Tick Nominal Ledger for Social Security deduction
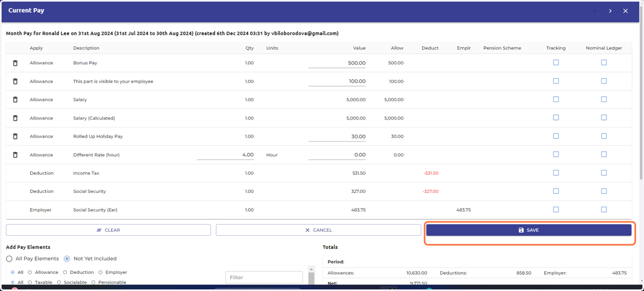Image resolution: width=644 pixels, height=291 pixels. pos(604,191)
